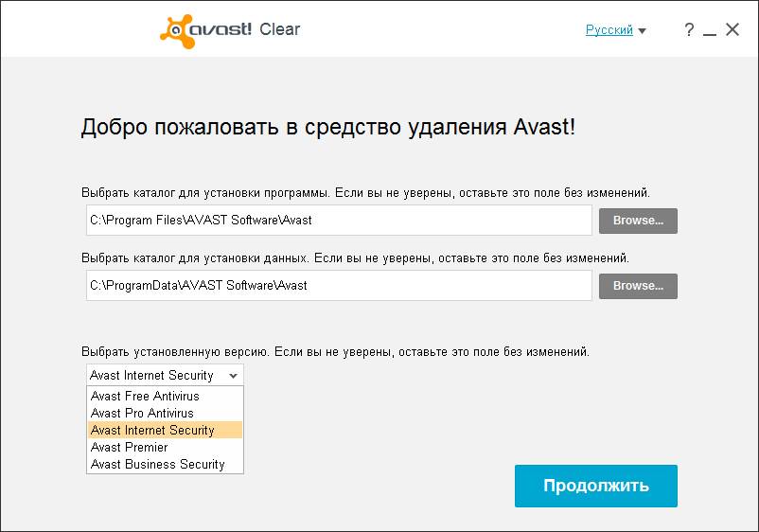Viewport: 759px width, 532px height.
Task: Choose Avast Internet Security in list
Action: [165, 430]
